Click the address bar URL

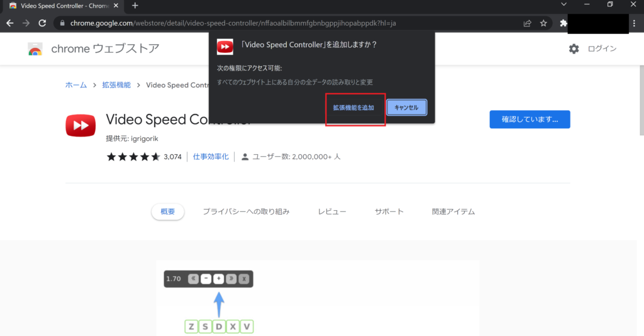pyautogui.click(x=233, y=23)
